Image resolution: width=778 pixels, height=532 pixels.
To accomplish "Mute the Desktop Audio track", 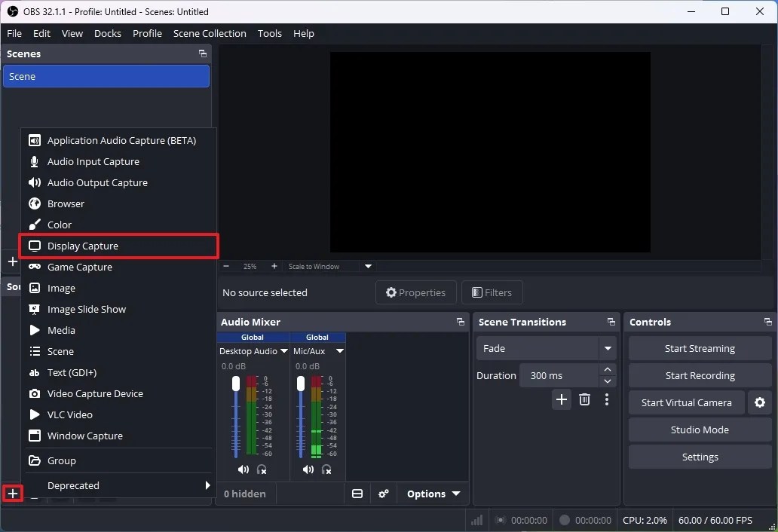I will coord(243,469).
